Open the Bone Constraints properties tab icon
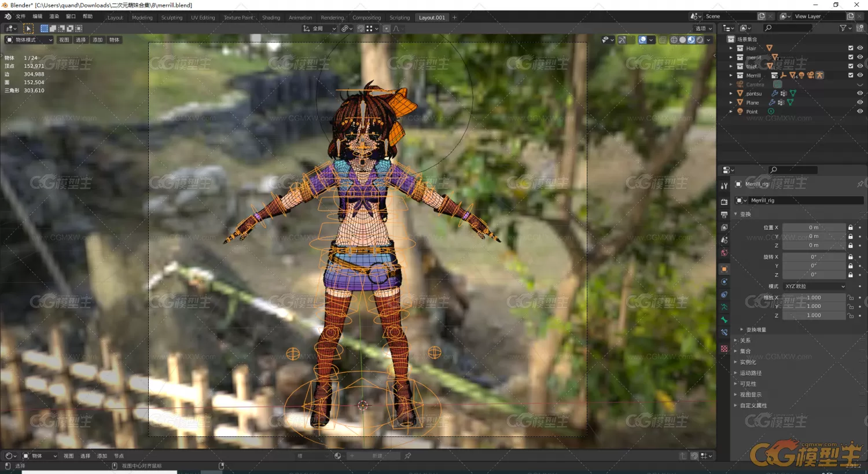The image size is (868, 474). pos(724,333)
